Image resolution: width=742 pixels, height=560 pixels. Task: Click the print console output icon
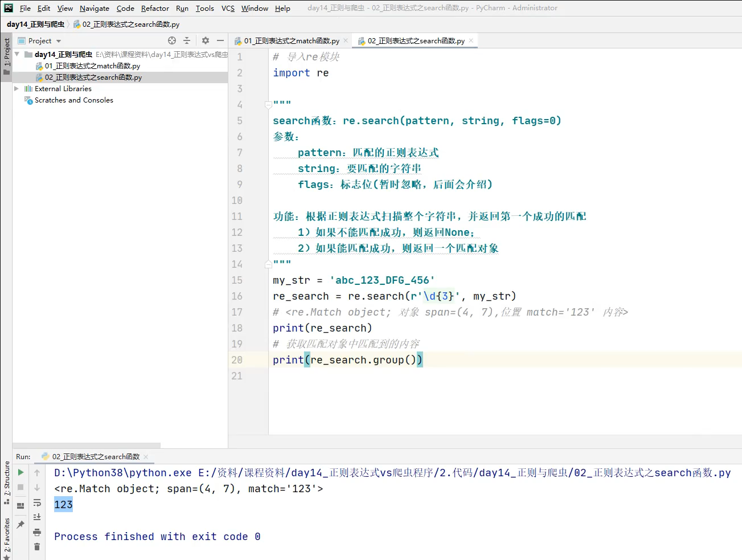coord(37,532)
